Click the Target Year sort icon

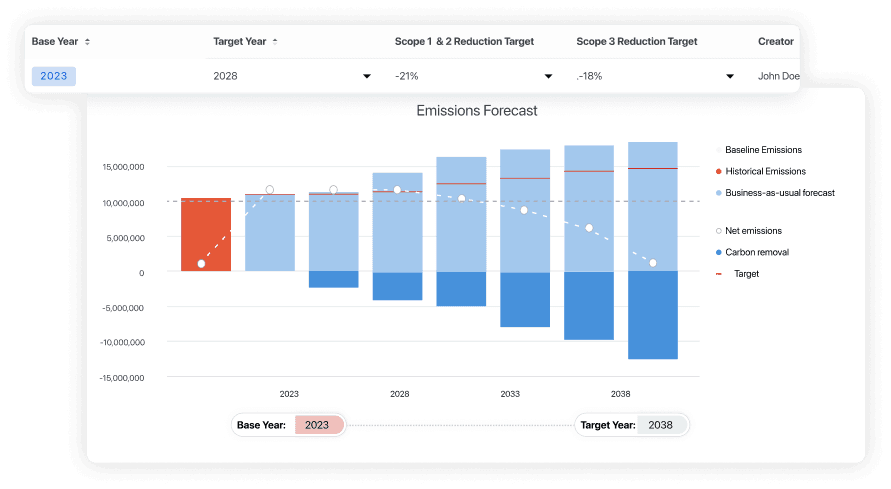point(275,42)
